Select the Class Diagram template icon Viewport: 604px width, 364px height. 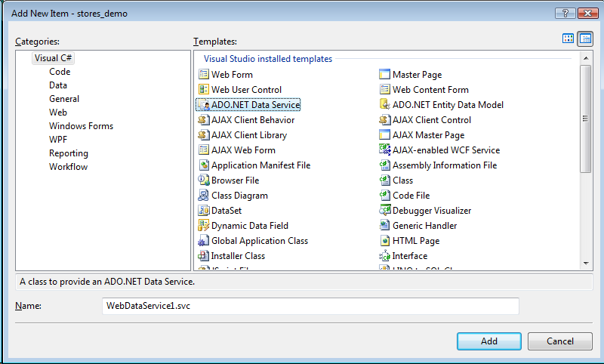pos(203,196)
